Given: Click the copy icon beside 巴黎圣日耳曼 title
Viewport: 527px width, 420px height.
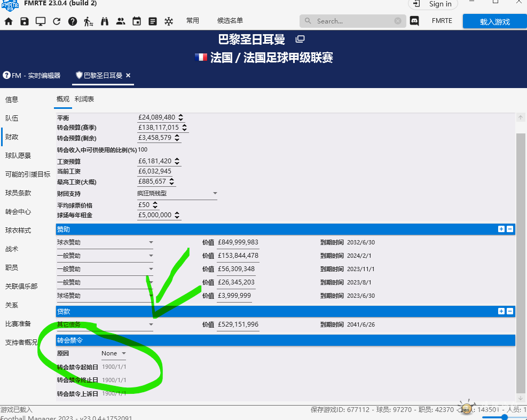Looking at the screenshot, I should tap(300, 39).
